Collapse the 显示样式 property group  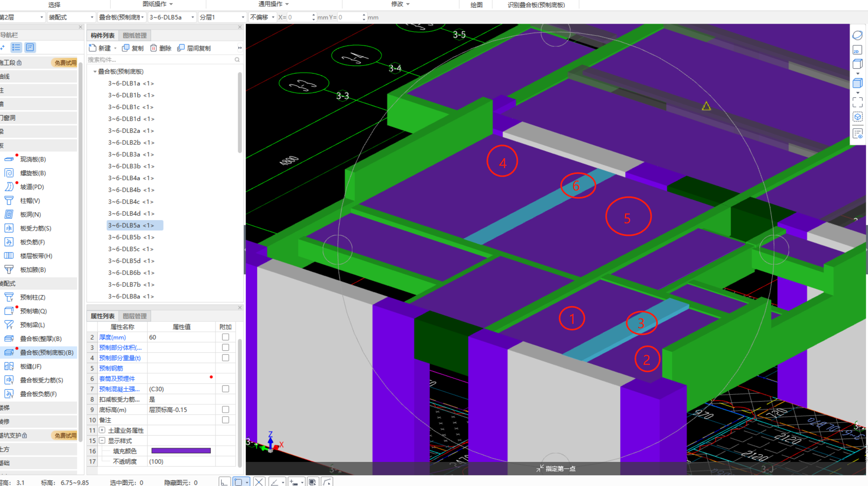coord(102,440)
